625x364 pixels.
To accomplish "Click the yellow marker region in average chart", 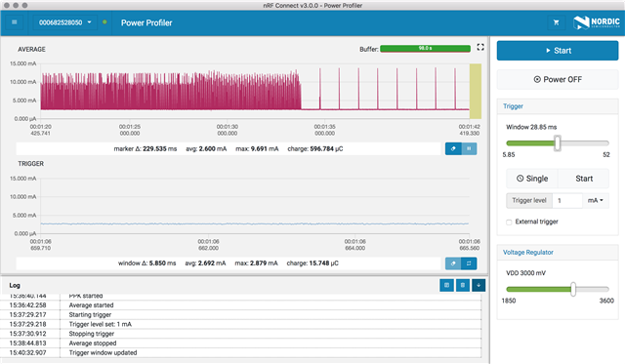I will [476, 91].
